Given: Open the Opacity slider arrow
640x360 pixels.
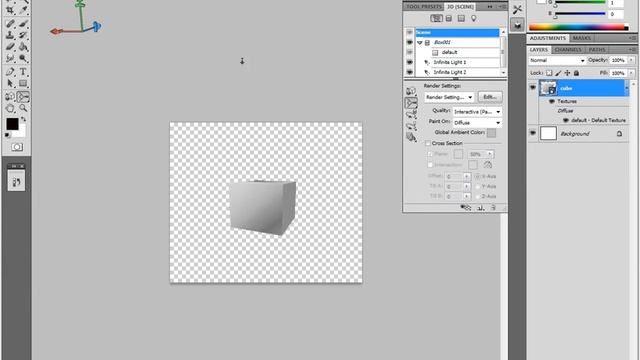Looking at the screenshot, I should [631, 60].
